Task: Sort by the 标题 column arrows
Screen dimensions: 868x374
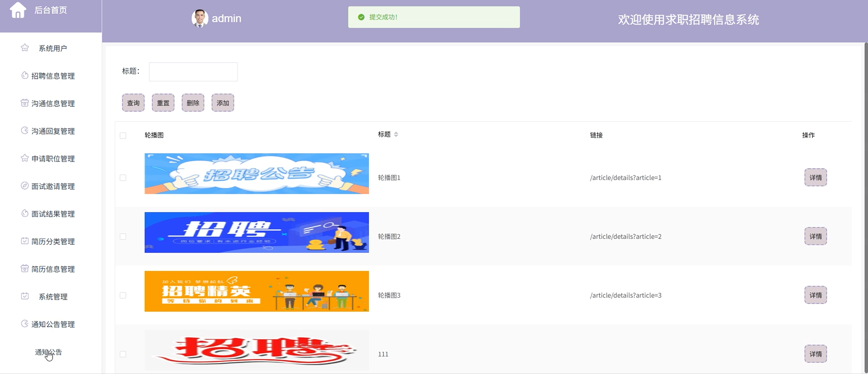Action: pos(396,135)
